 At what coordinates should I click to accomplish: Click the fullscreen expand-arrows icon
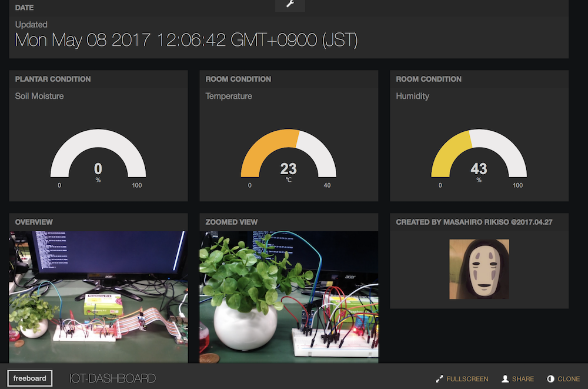pos(438,379)
